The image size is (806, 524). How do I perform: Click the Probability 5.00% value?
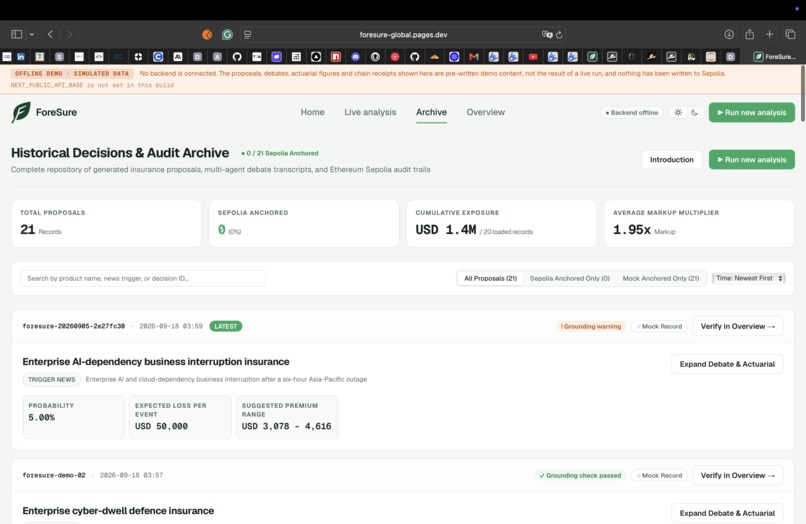42,418
